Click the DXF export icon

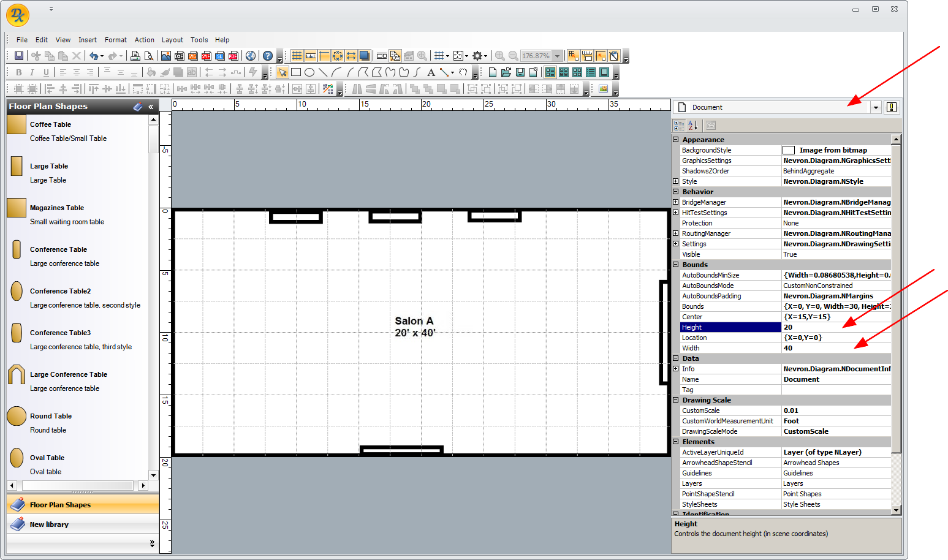[180, 56]
